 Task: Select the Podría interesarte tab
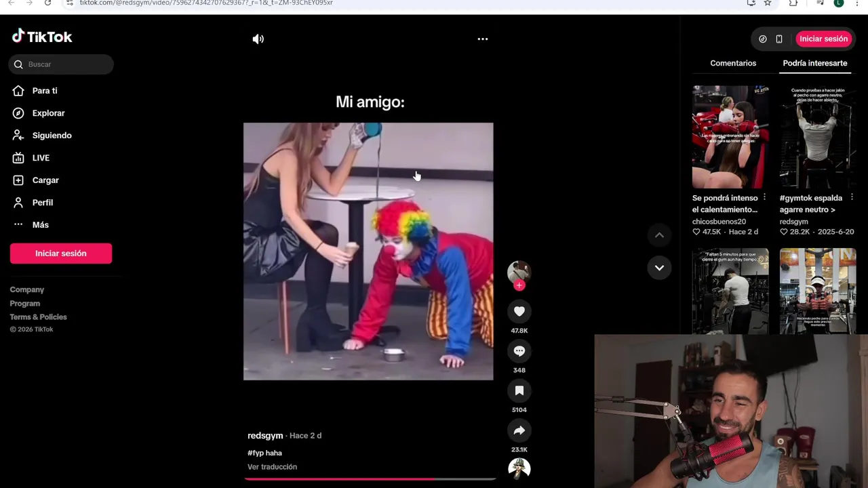point(815,63)
